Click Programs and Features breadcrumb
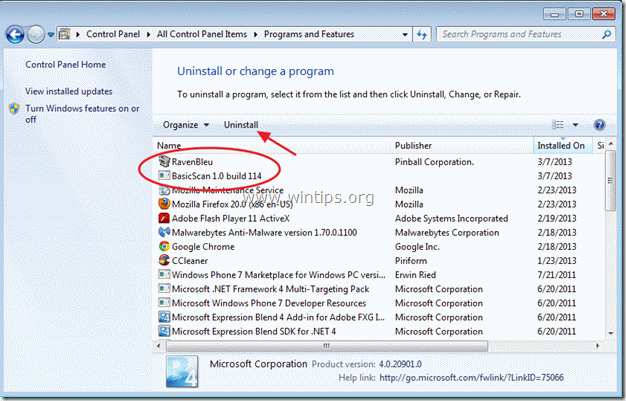The height and width of the screenshot is (401, 626). click(x=309, y=34)
